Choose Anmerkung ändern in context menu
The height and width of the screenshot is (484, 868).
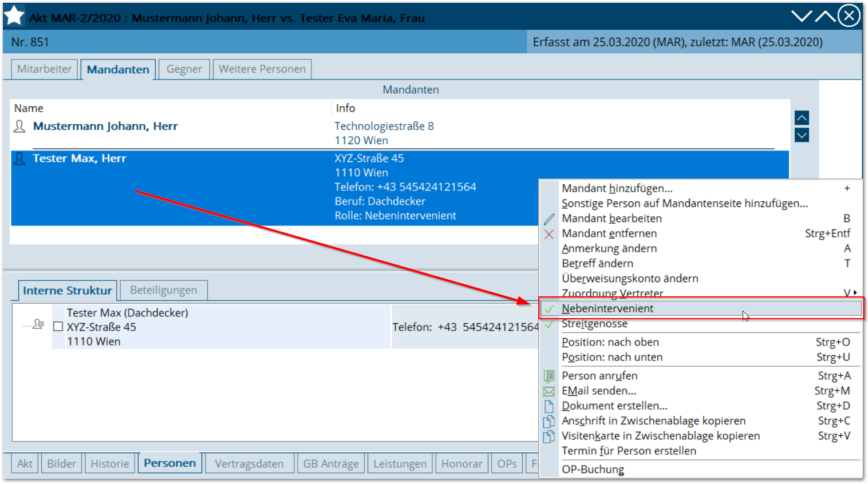click(x=701, y=248)
